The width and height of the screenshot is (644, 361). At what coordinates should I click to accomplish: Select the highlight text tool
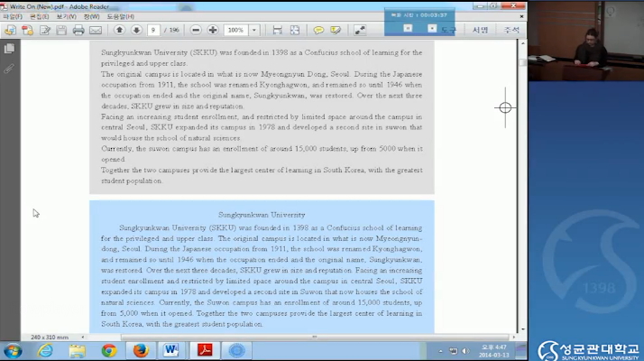[335, 30]
